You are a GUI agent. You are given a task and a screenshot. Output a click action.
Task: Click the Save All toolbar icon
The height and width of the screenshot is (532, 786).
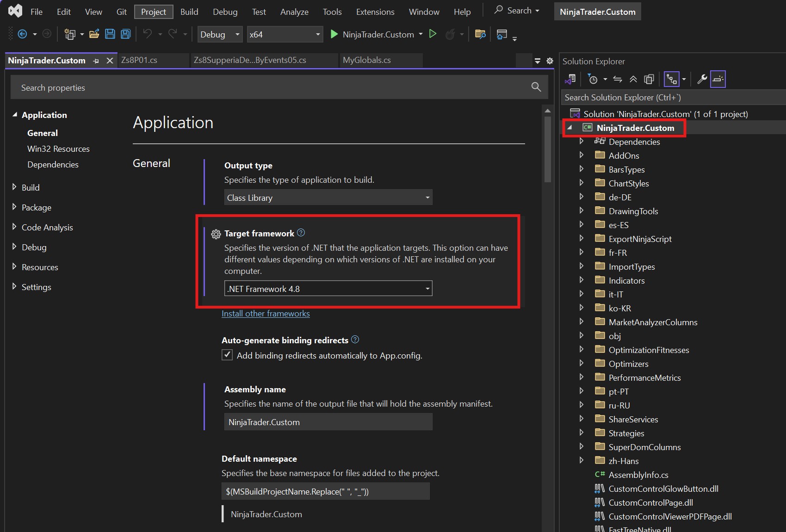(125, 34)
